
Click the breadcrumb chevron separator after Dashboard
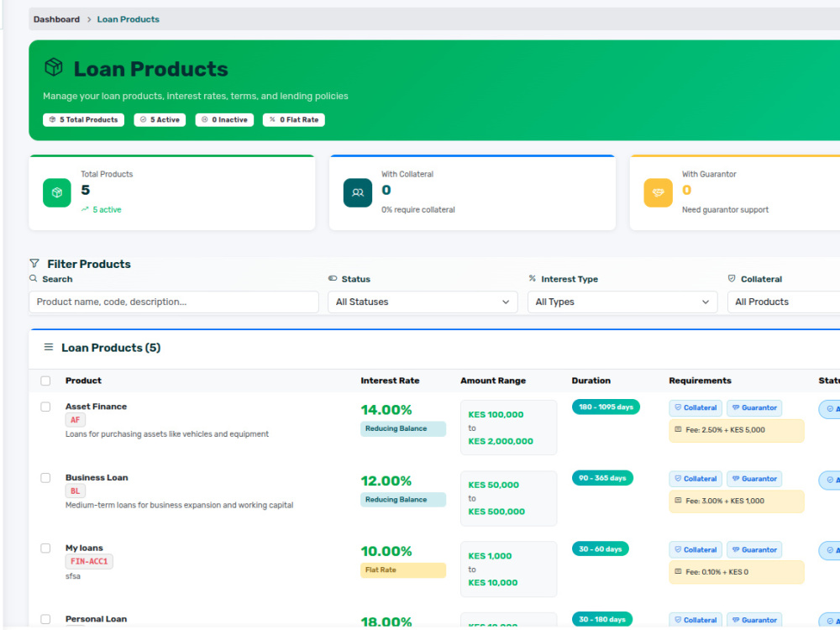pyautogui.click(x=89, y=19)
